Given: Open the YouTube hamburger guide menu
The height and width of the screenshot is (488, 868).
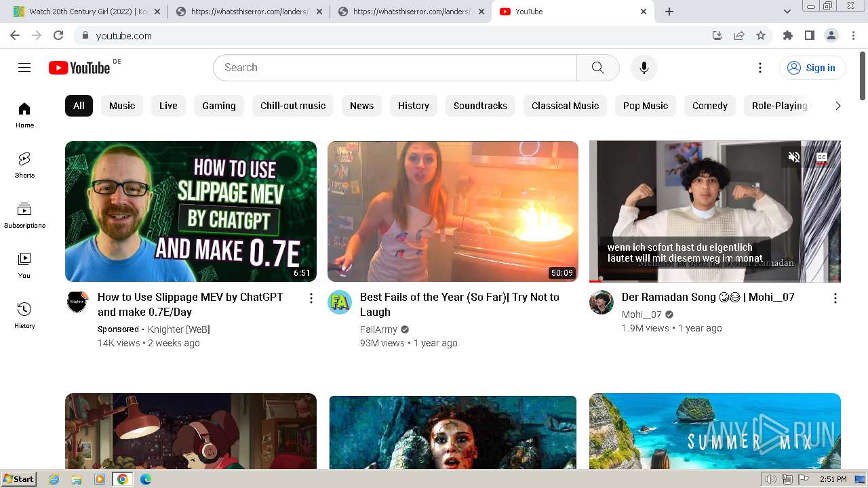Looking at the screenshot, I should coord(24,68).
